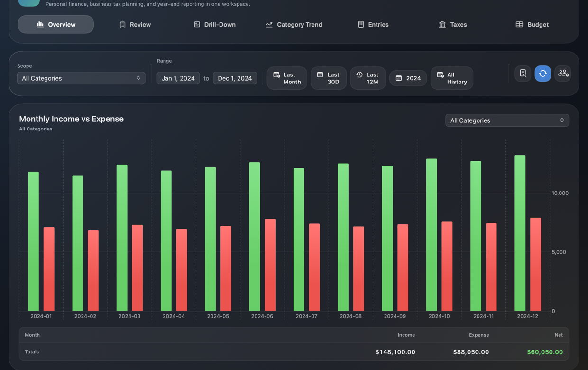Apply the Last 12M range preset

click(x=368, y=78)
